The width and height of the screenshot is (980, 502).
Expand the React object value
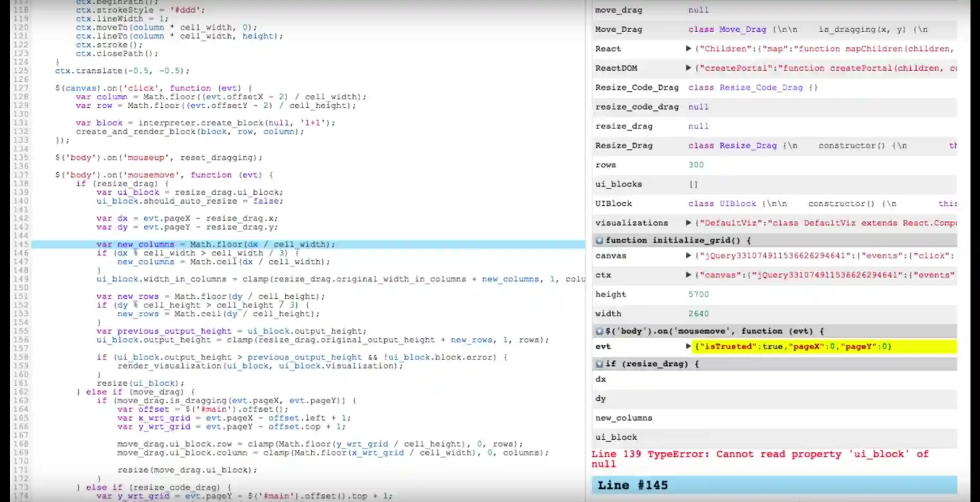pos(688,49)
